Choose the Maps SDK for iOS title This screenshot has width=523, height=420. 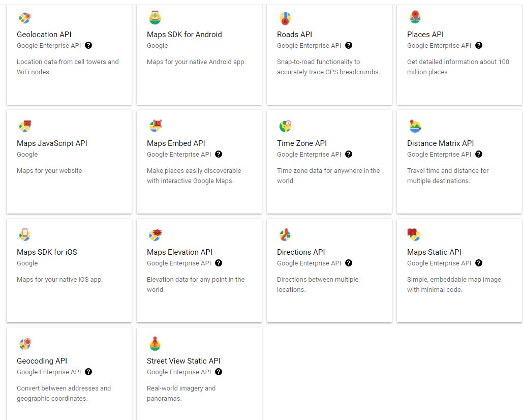(47, 252)
